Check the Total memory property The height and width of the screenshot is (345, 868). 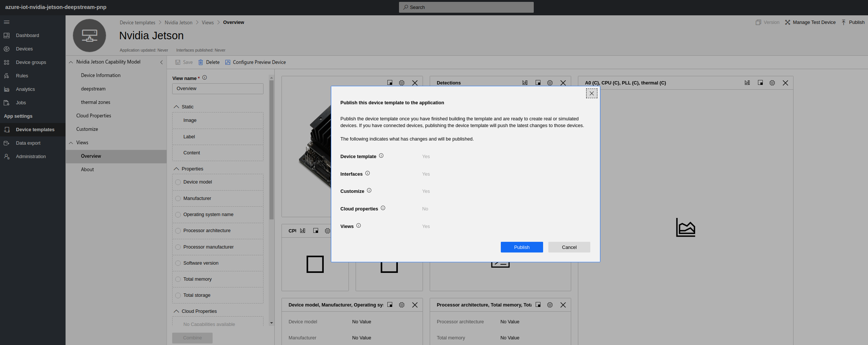(x=178, y=279)
